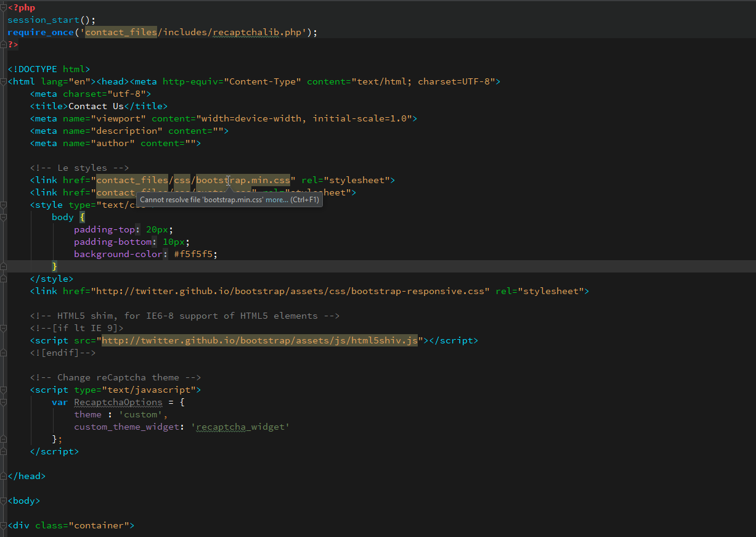
Task: Click the 'custom_theme_widget' property name
Action: coord(126,427)
